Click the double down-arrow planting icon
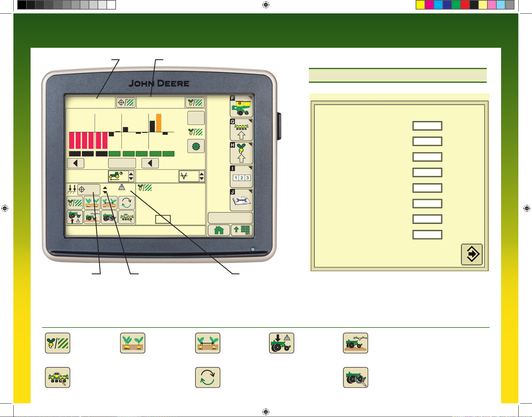 point(71,190)
